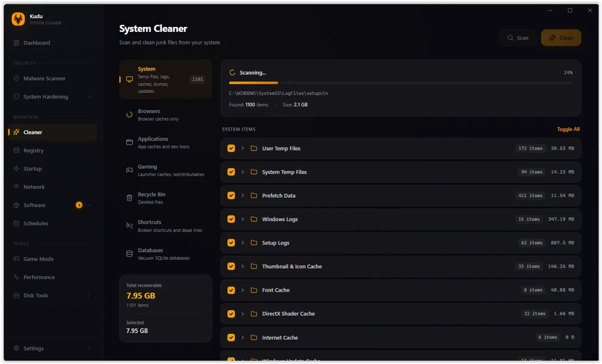Image resolution: width=602 pixels, height=364 pixels.
Task: Open the Dashboard page
Action: 37,43
